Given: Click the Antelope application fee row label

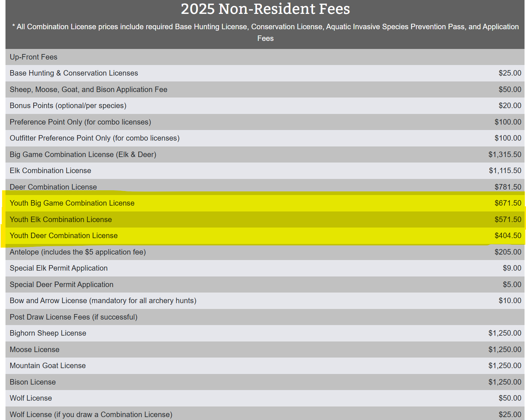Looking at the screenshot, I should click(x=78, y=252).
